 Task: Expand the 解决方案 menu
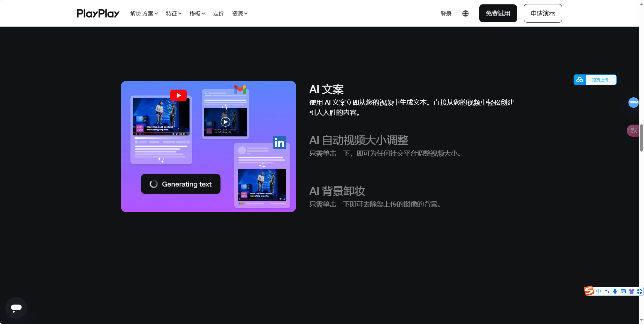[x=144, y=13]
